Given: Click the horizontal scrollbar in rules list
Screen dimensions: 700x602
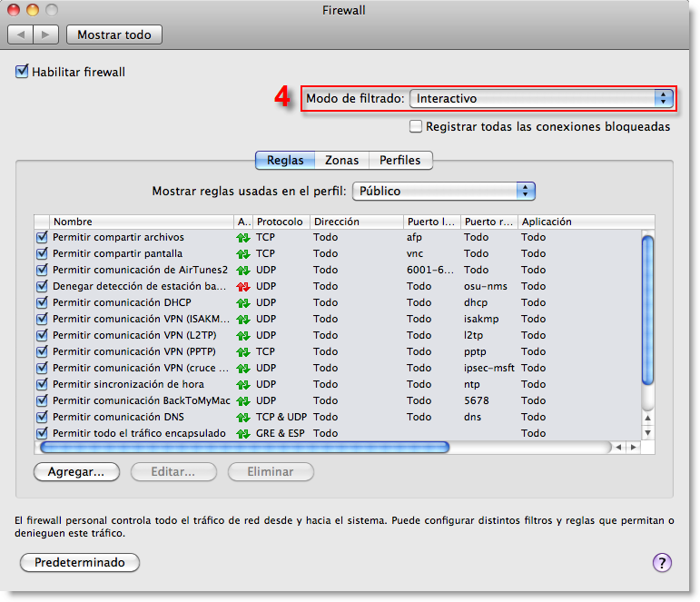Looking at the screenshot, I should pos(245,447).
